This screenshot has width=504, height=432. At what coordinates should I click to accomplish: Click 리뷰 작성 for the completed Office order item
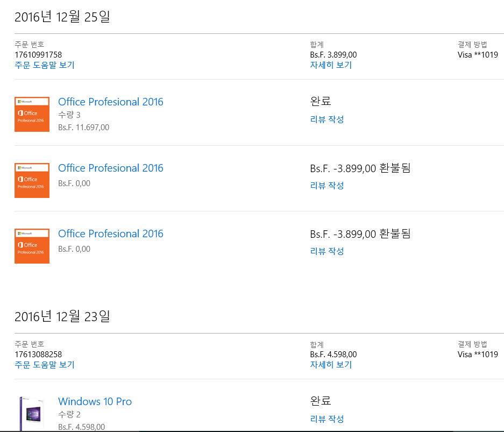[x=327, y=119]
